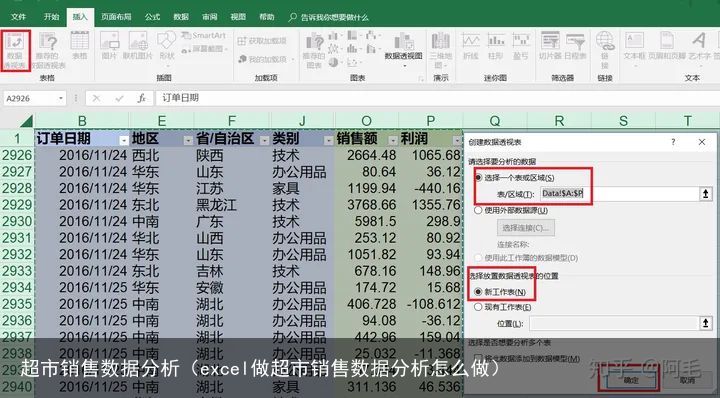Switch to the 审阅 Review tab

(x=210, y=17)
